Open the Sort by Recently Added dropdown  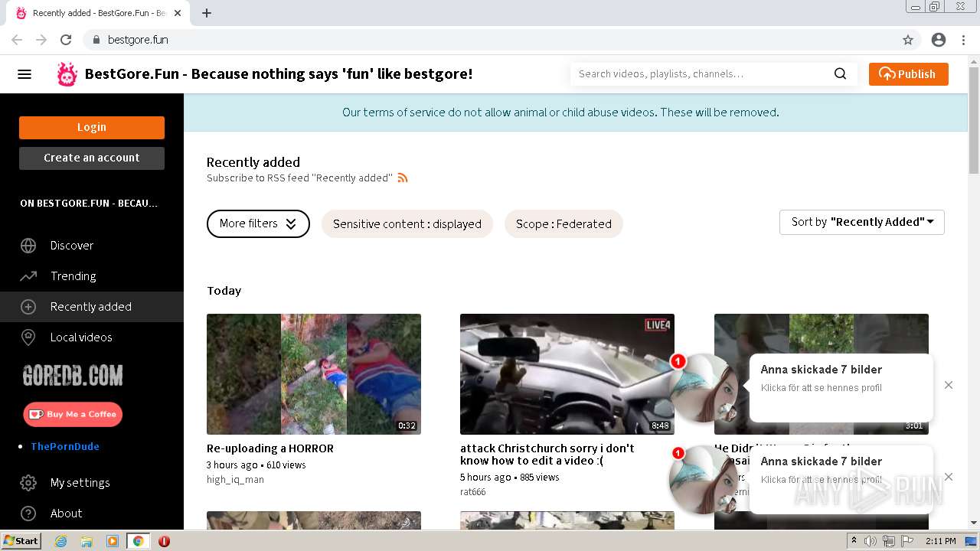[x=862, y=222]
